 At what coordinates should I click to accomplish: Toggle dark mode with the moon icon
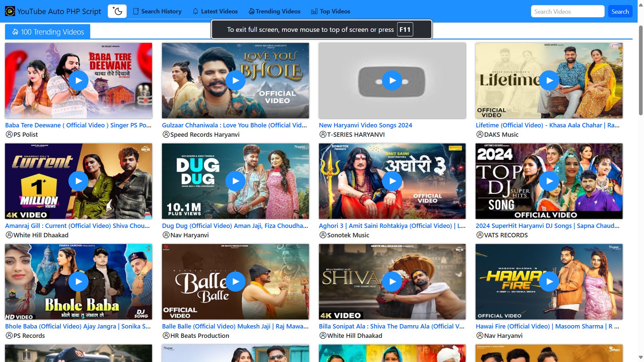(117, 11)
